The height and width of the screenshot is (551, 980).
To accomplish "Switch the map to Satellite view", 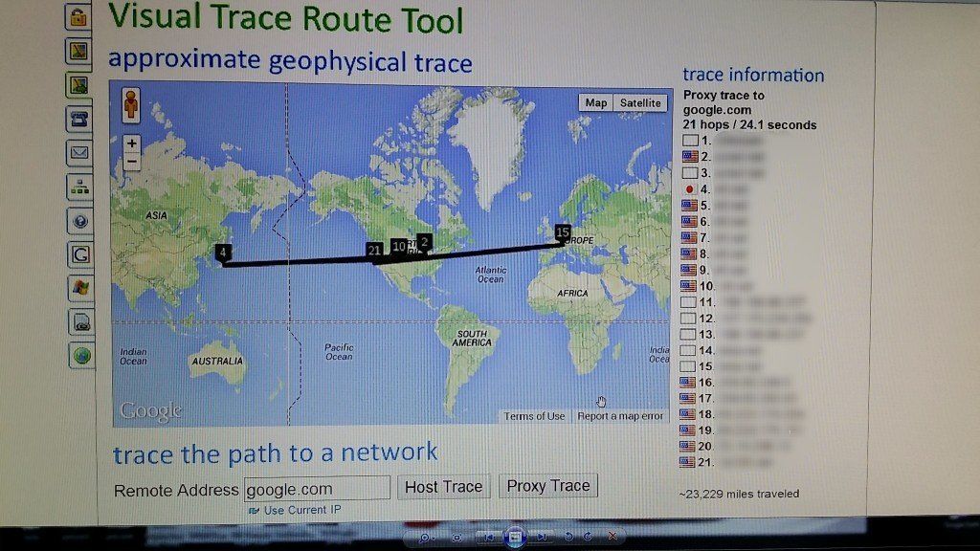I will click(x=640, y=102).
